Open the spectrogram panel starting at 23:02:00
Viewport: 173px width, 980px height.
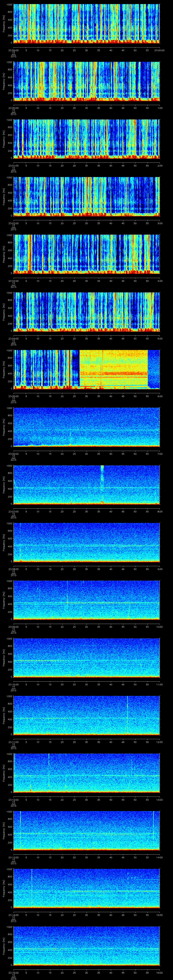(x=87, y=197)
